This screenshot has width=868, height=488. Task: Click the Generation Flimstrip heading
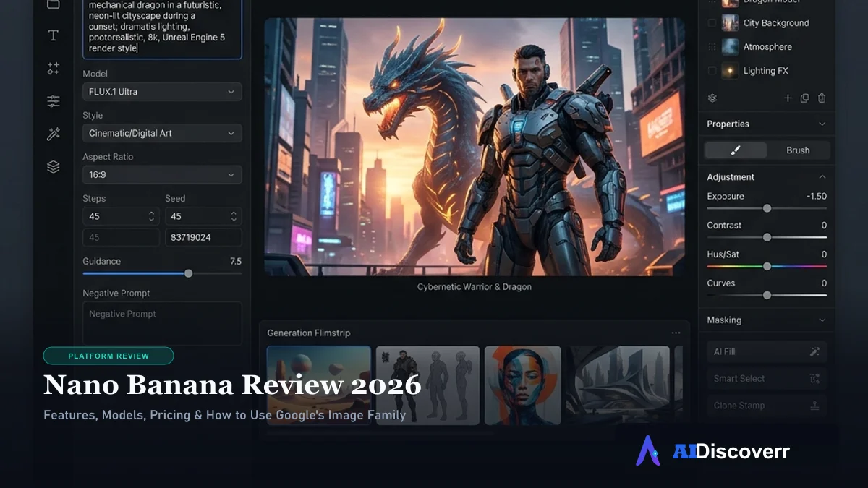pos(309,333)
